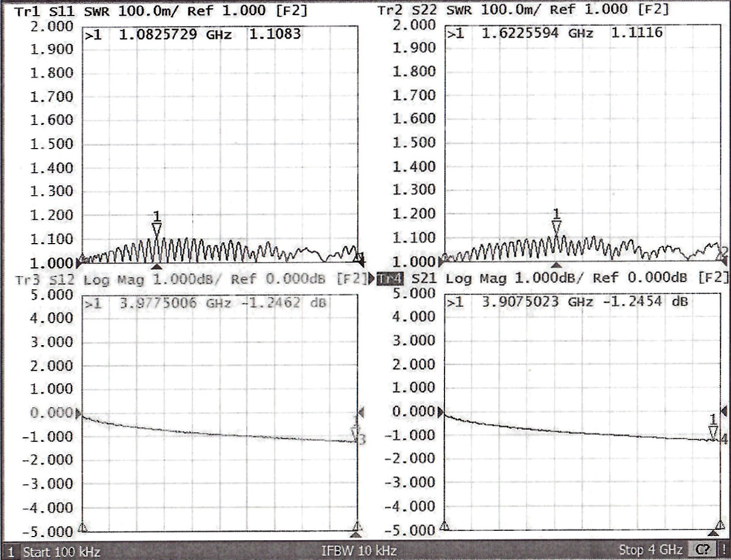
Task: Click the S12 reference level arrow at 0.000
Action: pyautogui.click(x=81, y=412)
